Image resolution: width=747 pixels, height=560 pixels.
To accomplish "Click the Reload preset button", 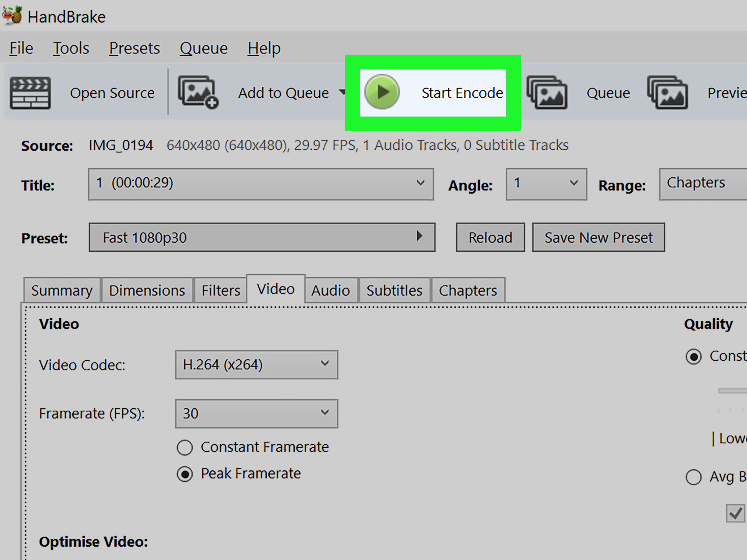I will coord(490,237).
